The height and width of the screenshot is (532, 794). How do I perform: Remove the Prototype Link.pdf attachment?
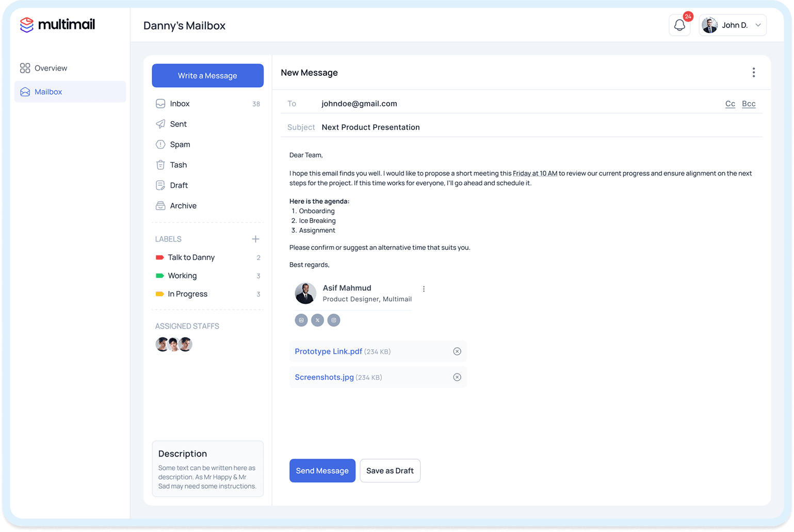457,351
